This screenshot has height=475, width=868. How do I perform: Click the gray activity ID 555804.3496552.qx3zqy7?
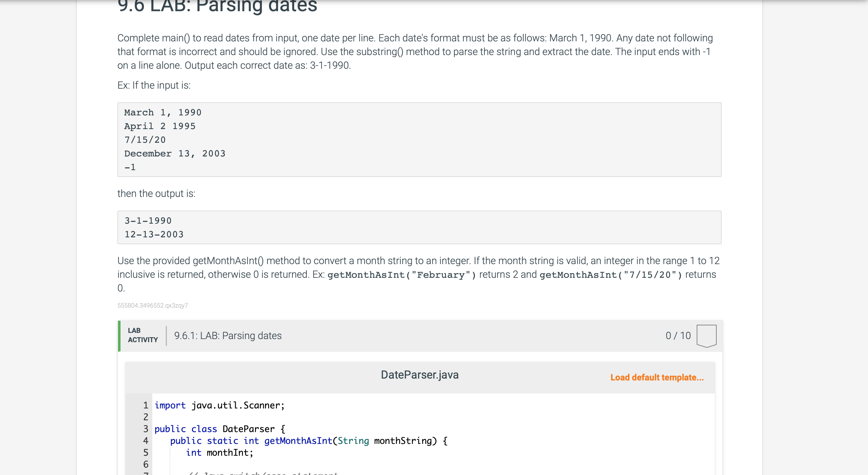[x=153, y=305]
